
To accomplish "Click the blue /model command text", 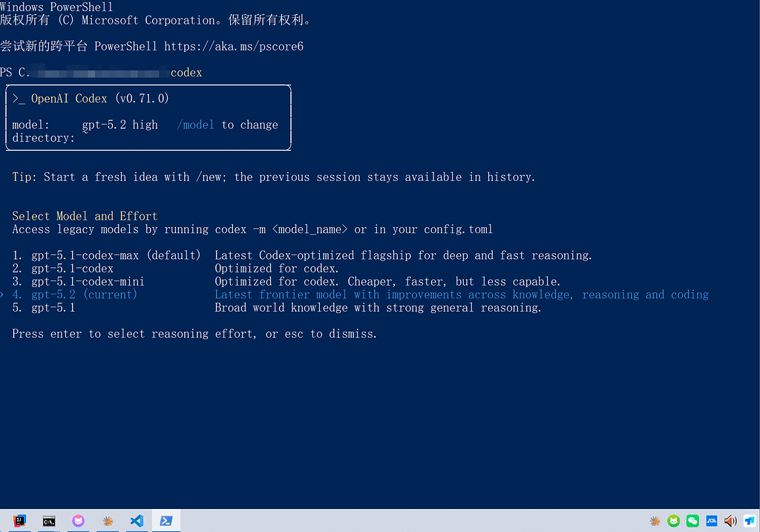I will click(195, 125).
